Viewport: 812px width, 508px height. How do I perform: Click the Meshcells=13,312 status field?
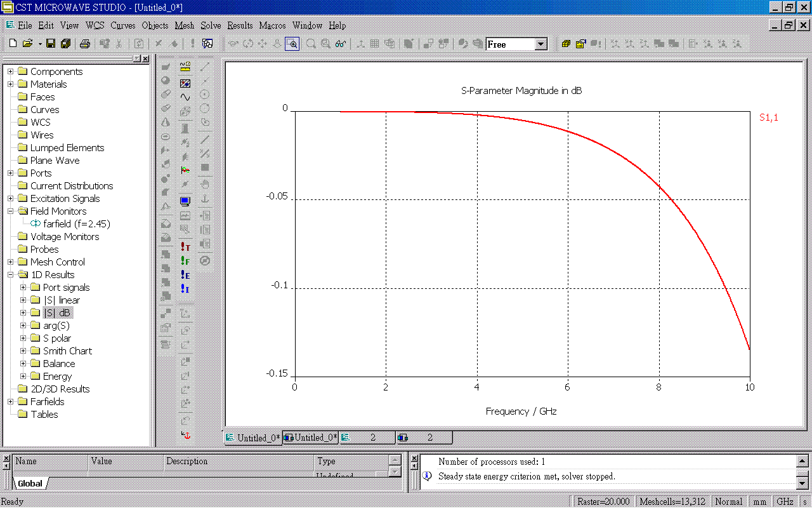coord(672,502)
